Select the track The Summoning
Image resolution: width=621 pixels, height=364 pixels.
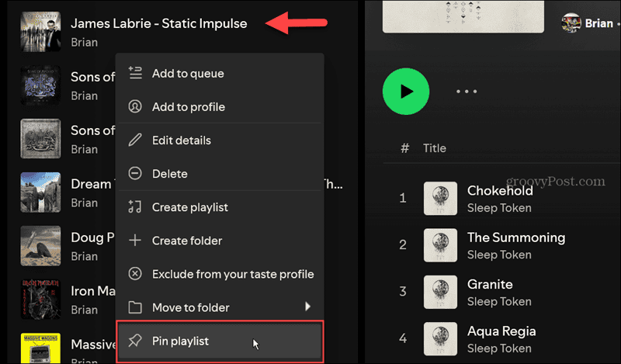(x=516, y=237)
